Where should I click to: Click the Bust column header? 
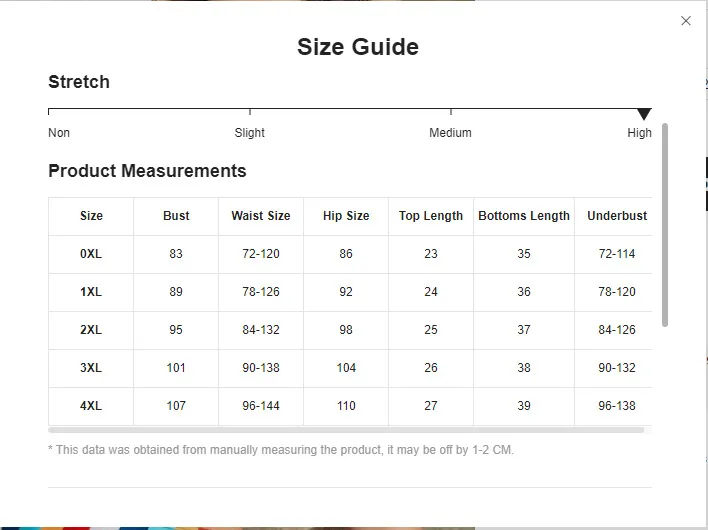[176, 216]
